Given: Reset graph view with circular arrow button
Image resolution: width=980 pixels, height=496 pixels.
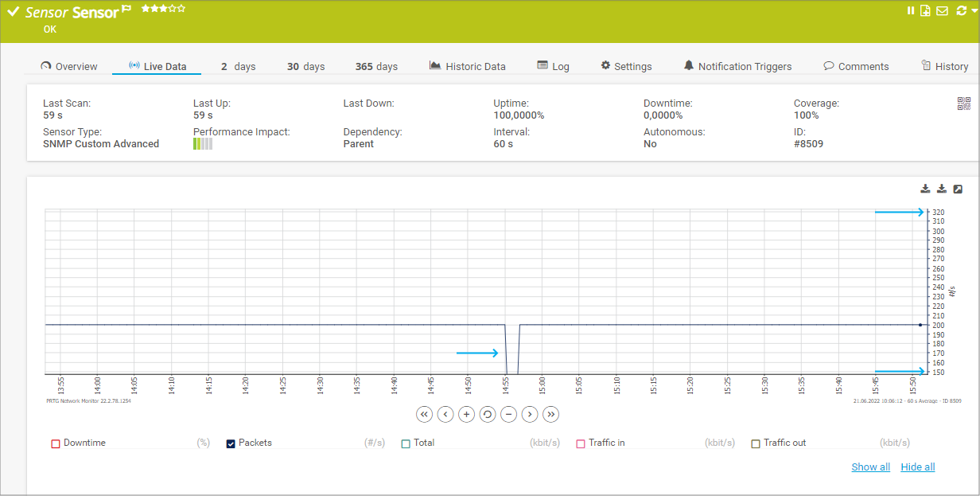Looking at the screenshot, I should tap(488, 414).
